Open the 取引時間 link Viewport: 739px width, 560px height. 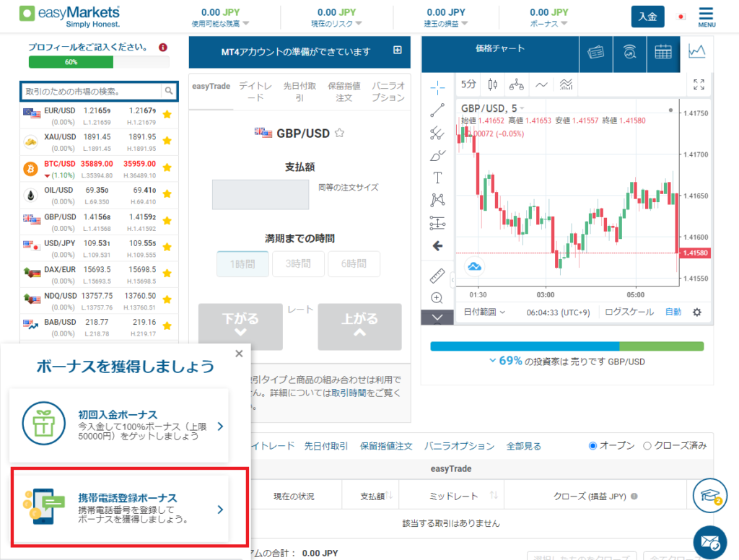click(x=349, y=393)
